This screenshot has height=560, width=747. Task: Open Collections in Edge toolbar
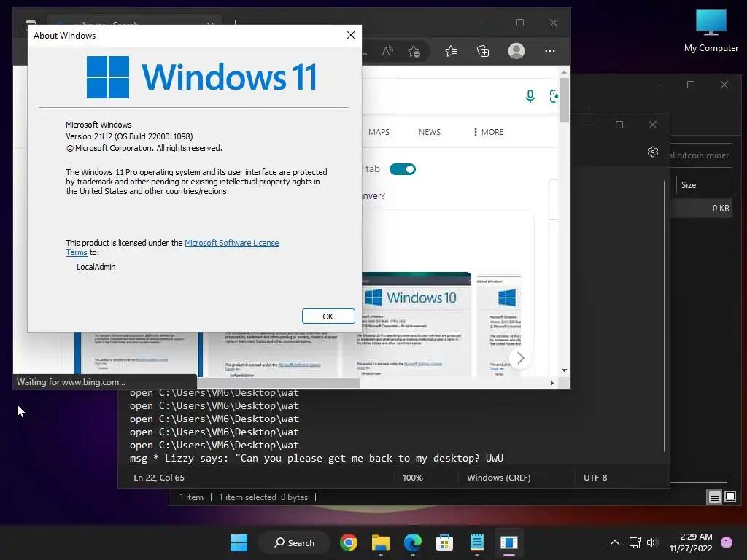click(483, 51)
